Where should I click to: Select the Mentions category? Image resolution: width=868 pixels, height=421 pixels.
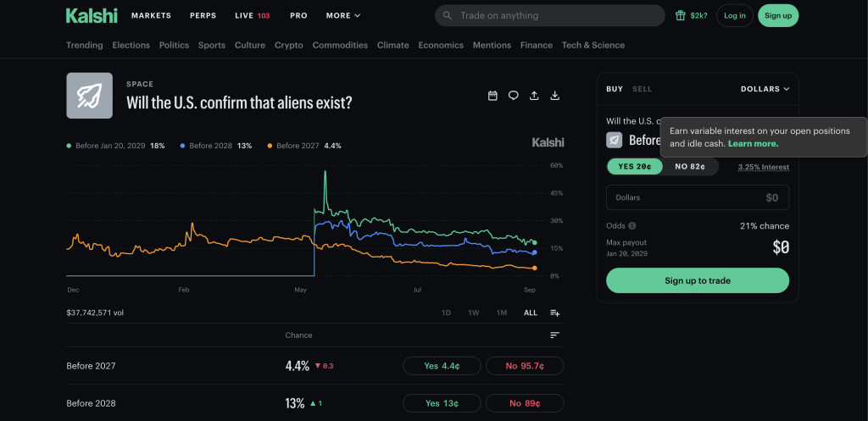492,46
